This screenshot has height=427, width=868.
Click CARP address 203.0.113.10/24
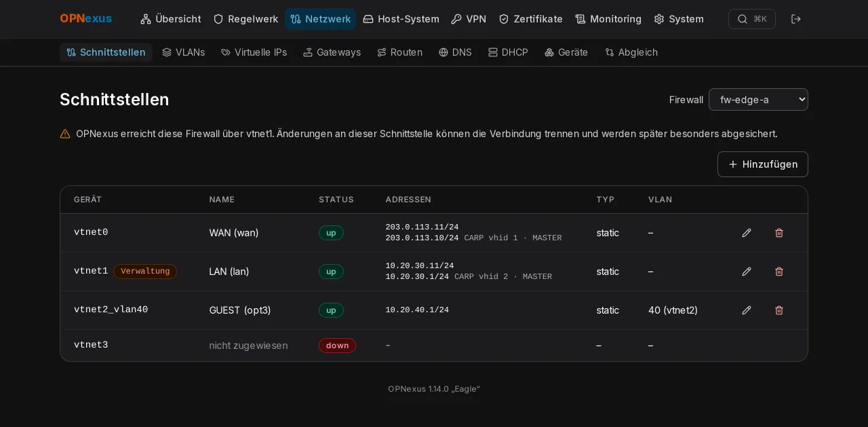422,238
